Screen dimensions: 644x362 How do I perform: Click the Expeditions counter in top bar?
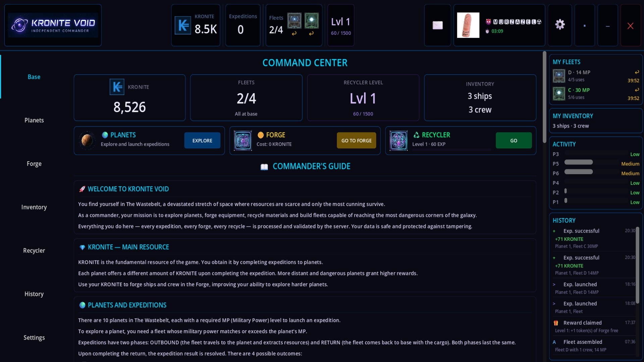click(243, 25)
